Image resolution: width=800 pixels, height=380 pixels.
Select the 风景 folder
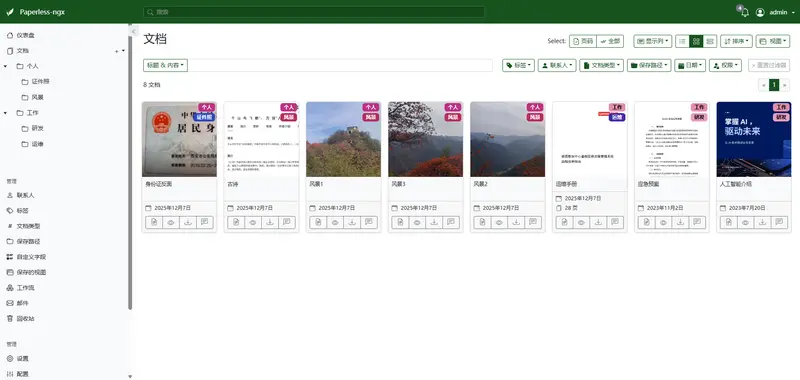point(32,97)
